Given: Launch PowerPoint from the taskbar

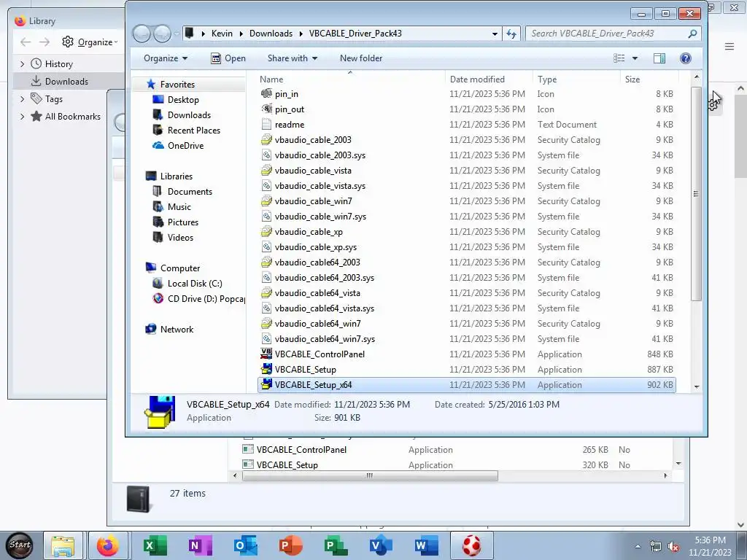Looking at the screenshot, I should 290,545.
